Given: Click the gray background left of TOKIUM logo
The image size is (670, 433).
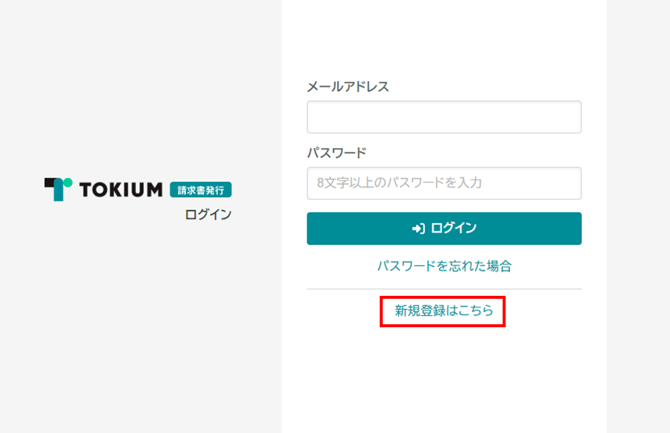Looking at the screenshot, I should pyautogui.click(x=22, y=190).
